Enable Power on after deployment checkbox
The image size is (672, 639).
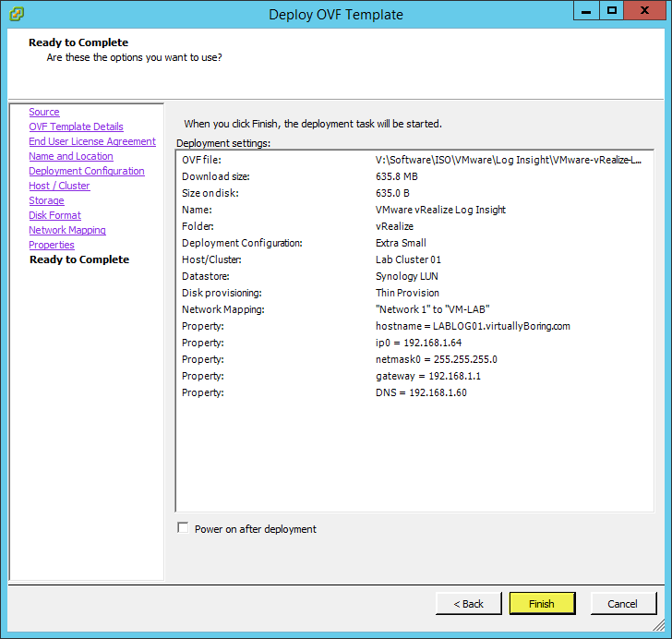(183, 528)
